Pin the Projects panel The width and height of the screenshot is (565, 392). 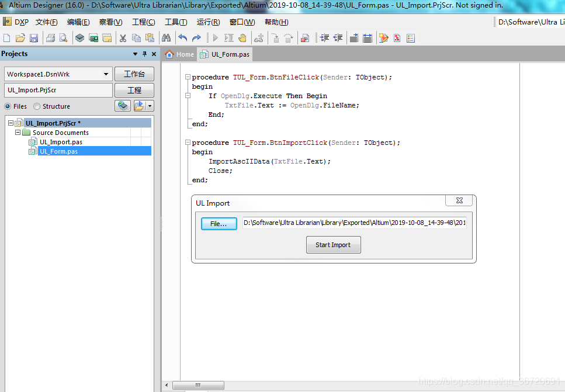[144, 54]
